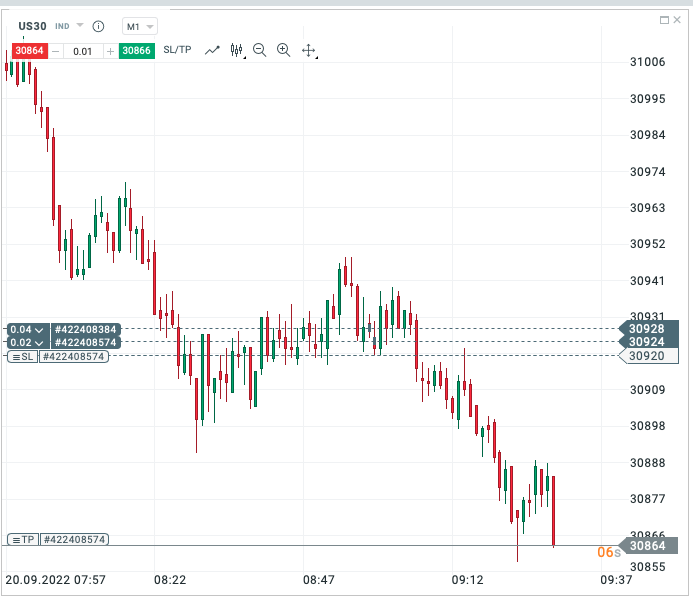Click the 30963 price axis label

click(x=647, y=208)
